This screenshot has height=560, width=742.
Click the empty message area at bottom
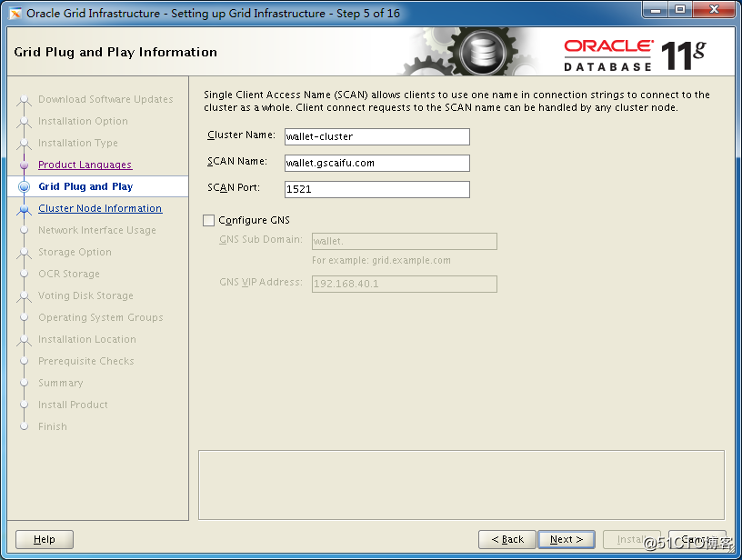(x=461, y=485)
